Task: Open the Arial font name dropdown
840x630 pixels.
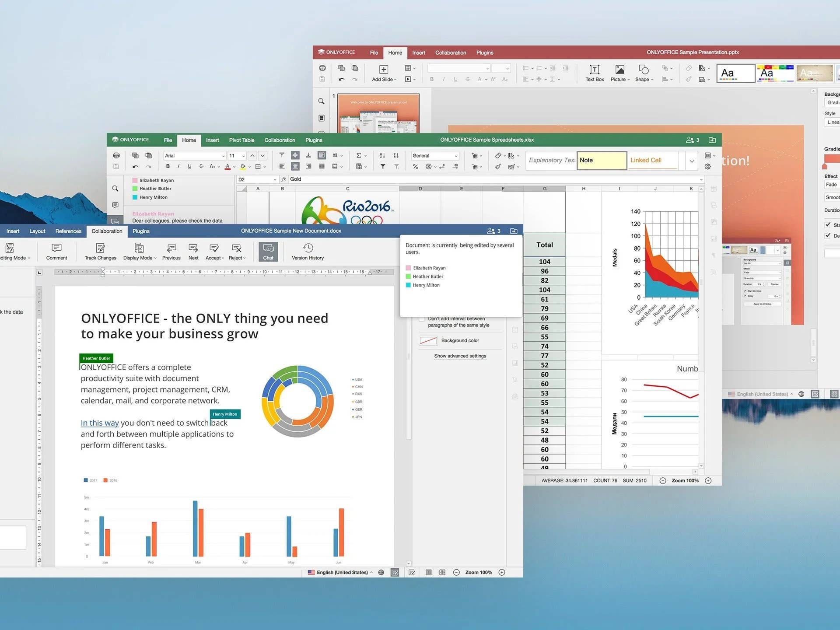Action: tap(223, 156)
